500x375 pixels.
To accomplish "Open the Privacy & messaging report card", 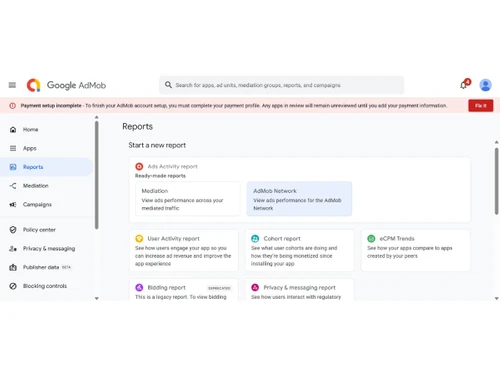I will [299, 290].
